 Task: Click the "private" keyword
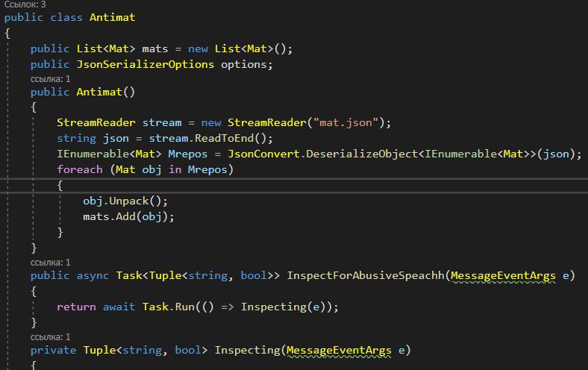point(53,350)
